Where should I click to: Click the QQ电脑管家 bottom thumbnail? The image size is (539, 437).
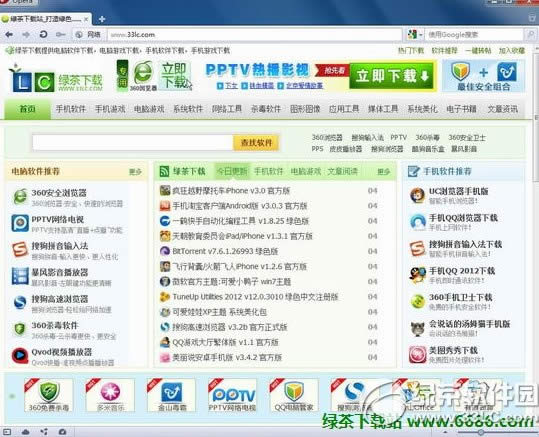pyautogui.click(x=294, y=395)
